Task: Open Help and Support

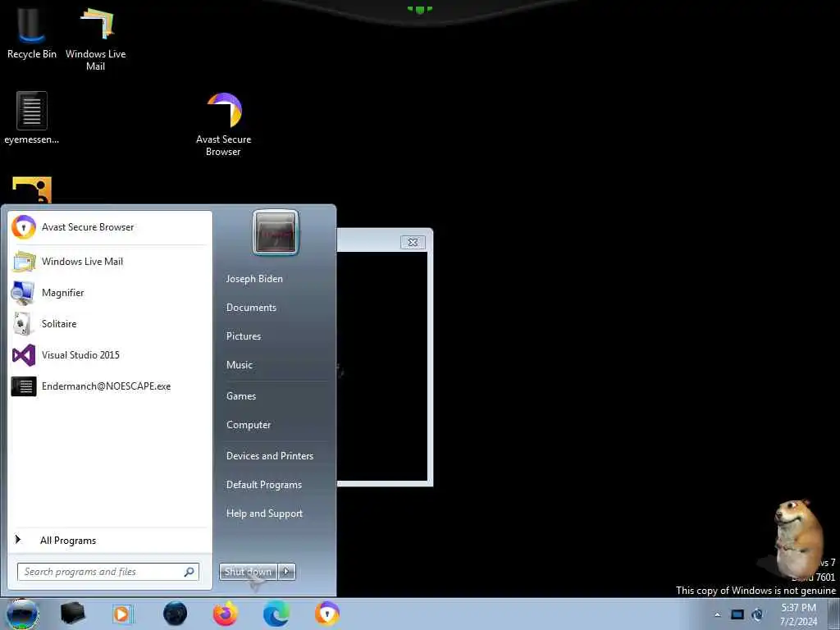Action: pyautogui.click(x=265, y=514)
